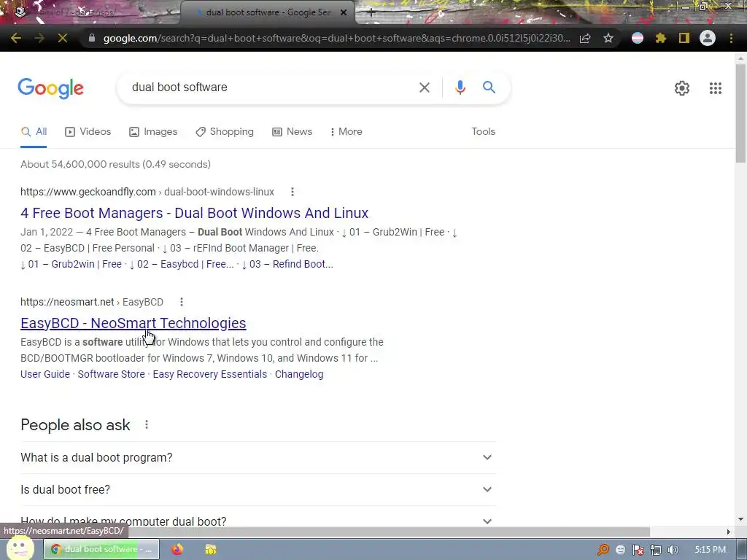Image resolution: width=747 pixels, height=560 pixels.
Task: Switch to the Shopping tab
Action: (225, 132)
